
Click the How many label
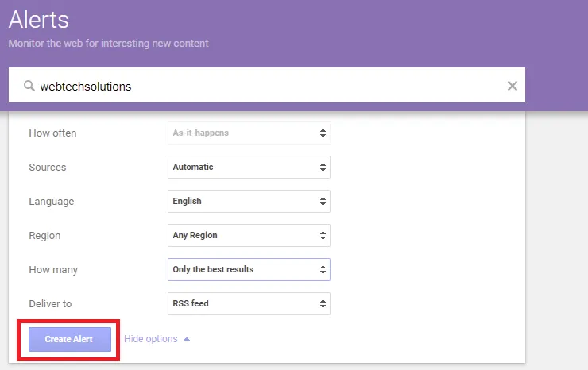click(x=53, y=270)
